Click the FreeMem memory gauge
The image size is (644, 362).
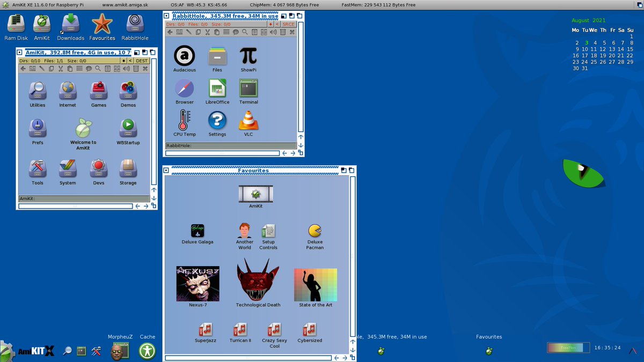tap(568, 348)
